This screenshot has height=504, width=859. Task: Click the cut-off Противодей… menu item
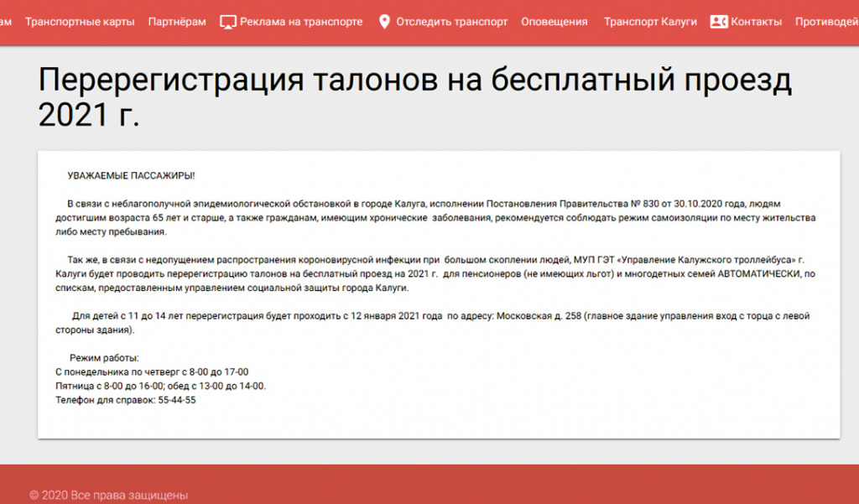tap(826, 22)
